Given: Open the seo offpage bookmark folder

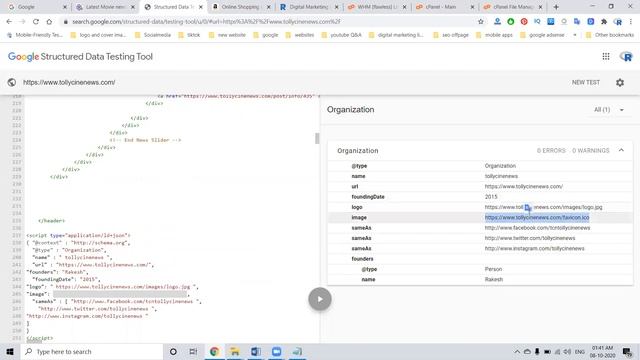Looking at the screenshot, I should pos(451,35).
